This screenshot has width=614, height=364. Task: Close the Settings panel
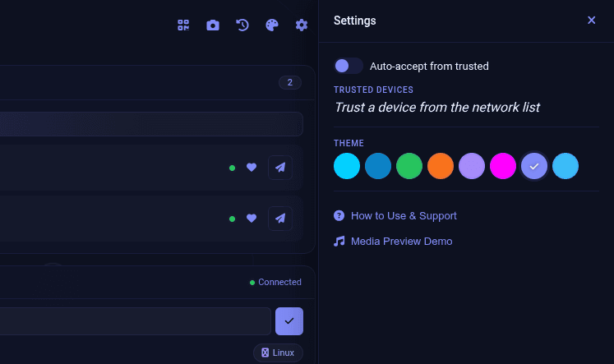[x=591, y=21]
